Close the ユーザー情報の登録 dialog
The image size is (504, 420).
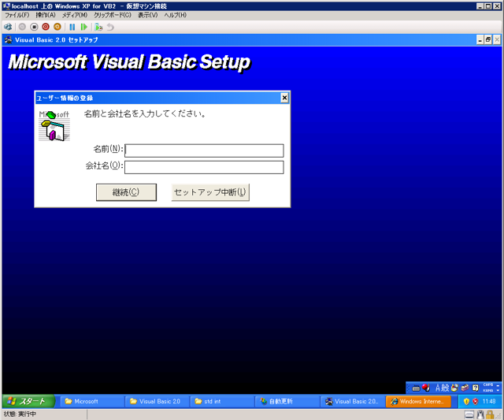(x=284, y=98)
